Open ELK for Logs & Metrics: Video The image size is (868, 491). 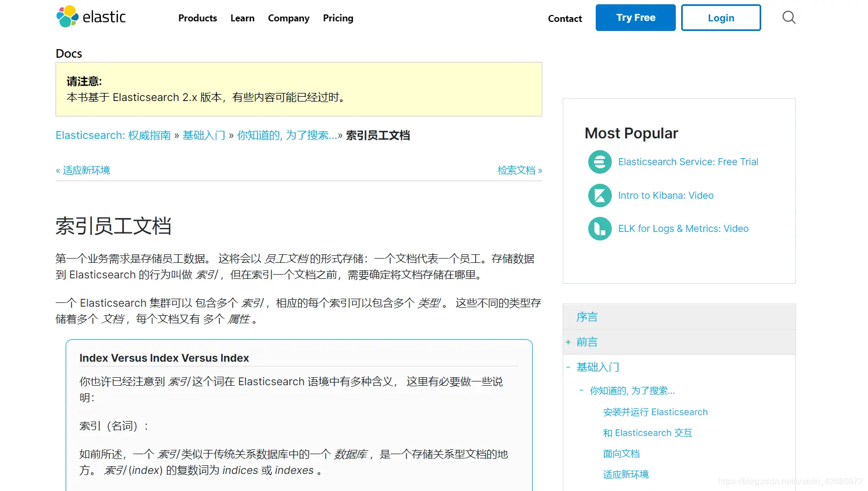(683, 229)
